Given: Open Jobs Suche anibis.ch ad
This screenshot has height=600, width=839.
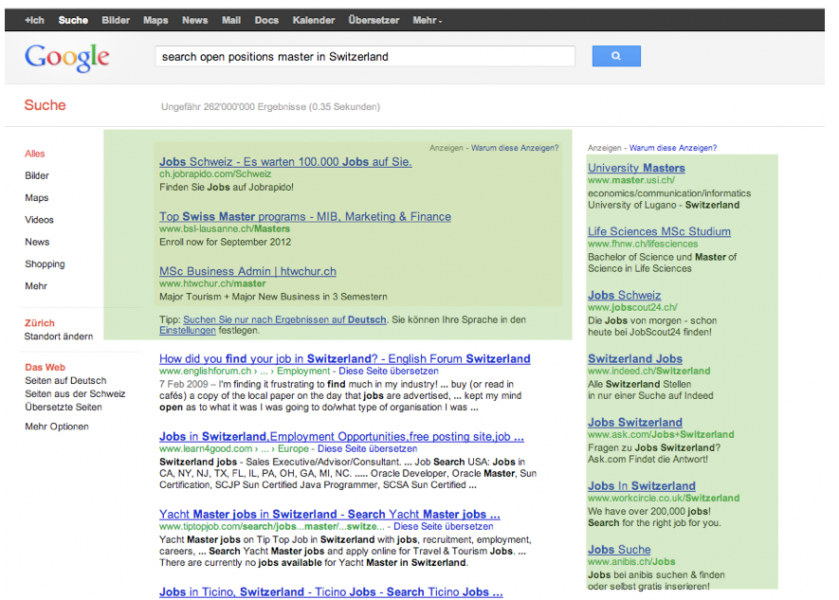Looking at the screenshot, I should tap(619, 550).
